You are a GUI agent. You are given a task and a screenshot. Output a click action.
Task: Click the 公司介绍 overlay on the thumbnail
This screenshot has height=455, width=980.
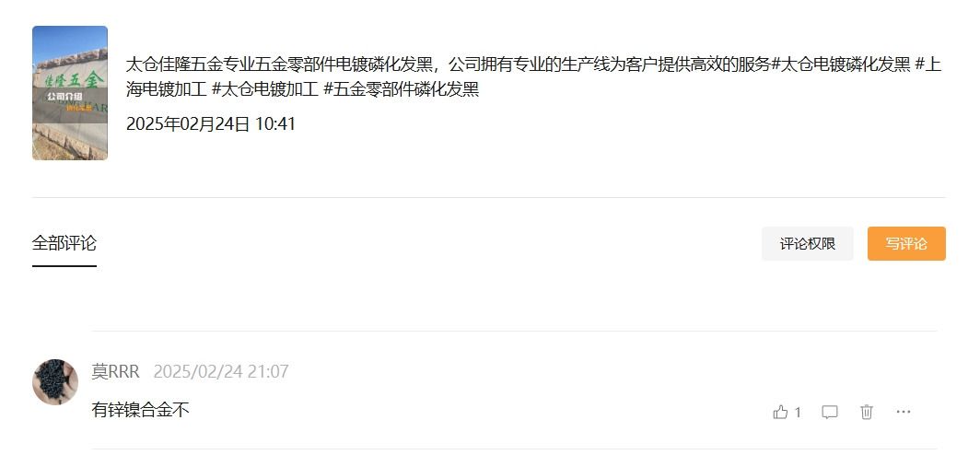click(x=65, y=97)
